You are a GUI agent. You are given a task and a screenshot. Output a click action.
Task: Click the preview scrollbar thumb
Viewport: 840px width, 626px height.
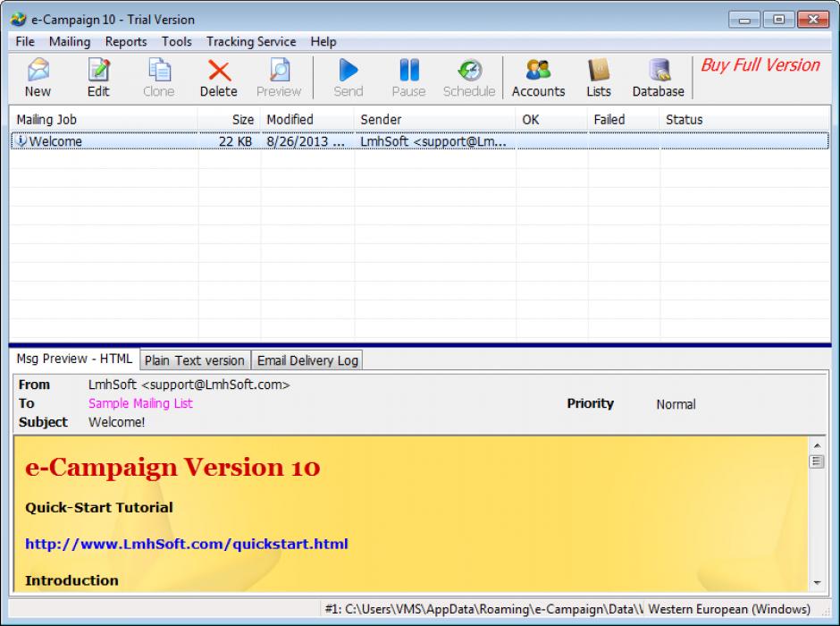(817, 461)
